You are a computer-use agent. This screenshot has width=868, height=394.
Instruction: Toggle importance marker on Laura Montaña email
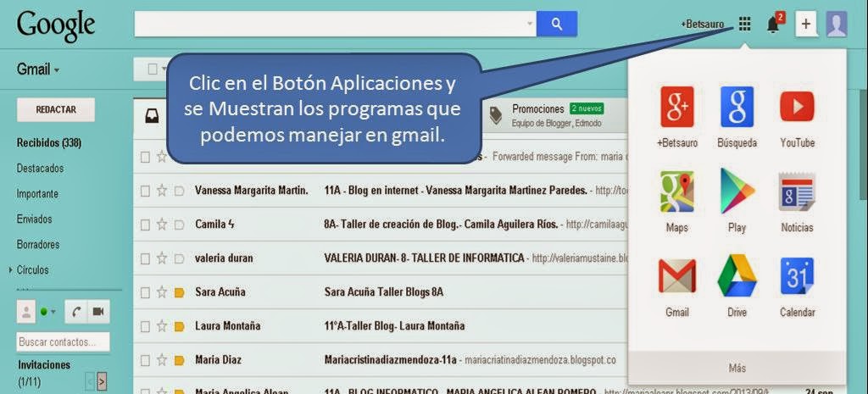[179, 326]
